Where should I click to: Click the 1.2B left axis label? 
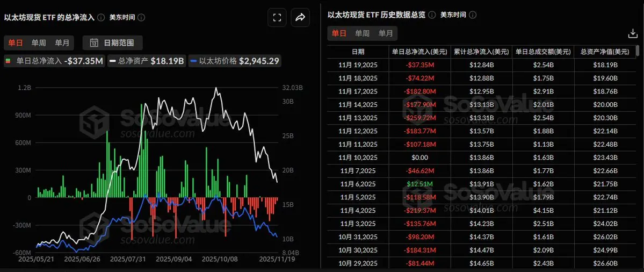24,88
